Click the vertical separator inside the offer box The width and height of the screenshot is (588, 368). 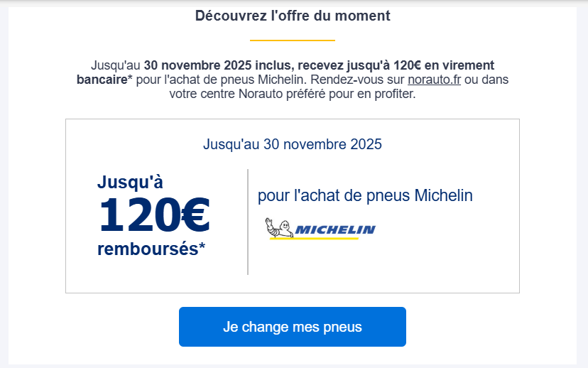point(248,222)
